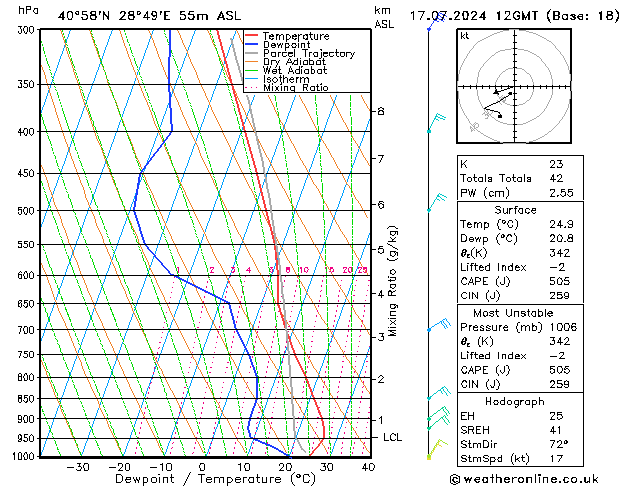Click the wind barb at 700 hPa level
This screenshot has height=486, width=629.
click(x=439, y=324)
